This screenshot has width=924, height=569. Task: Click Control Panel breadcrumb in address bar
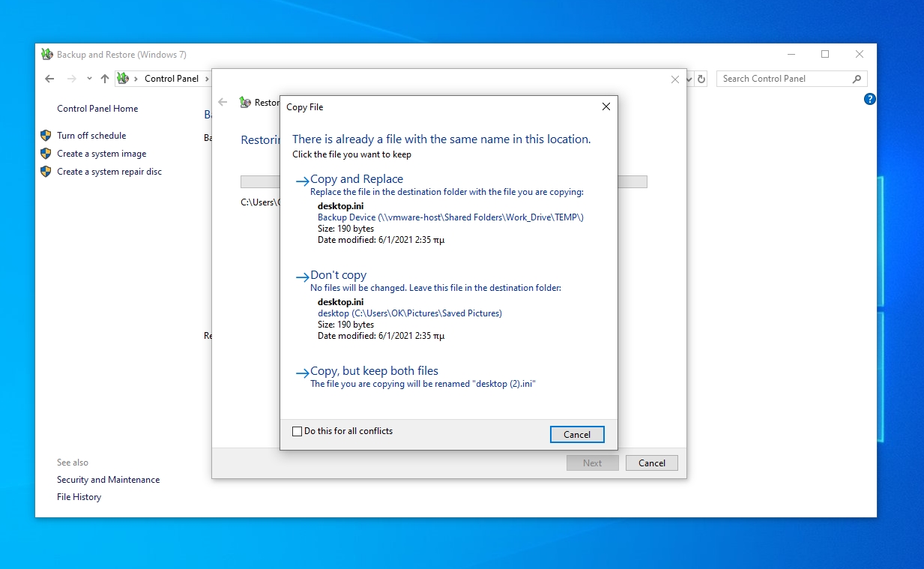tap(172, 79)
